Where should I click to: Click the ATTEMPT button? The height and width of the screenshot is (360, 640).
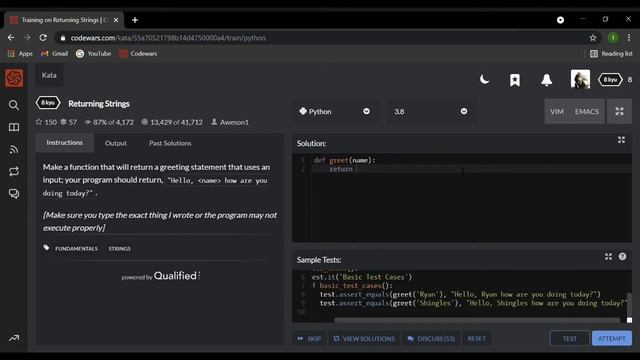tap(611, 338)
